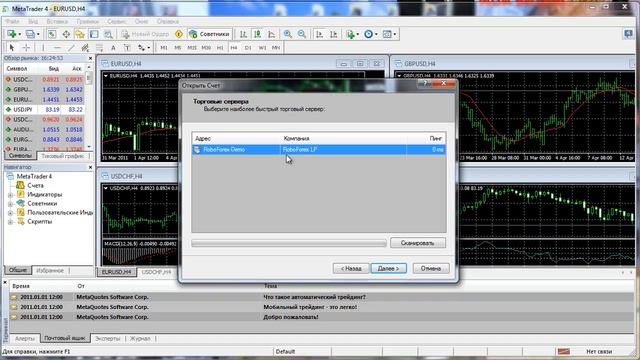Toggle Chart Shift button
The height and width of the screenshot is (360, 640).
pyautogui.click(x=333, y=34)
